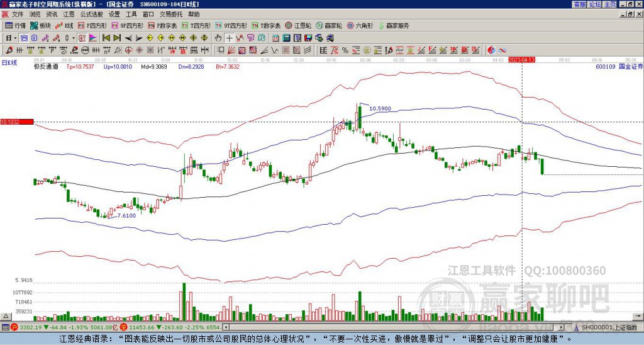Screen dimensions: 644x345
Task: Open the 设置 menu
Action: (114, 14)
